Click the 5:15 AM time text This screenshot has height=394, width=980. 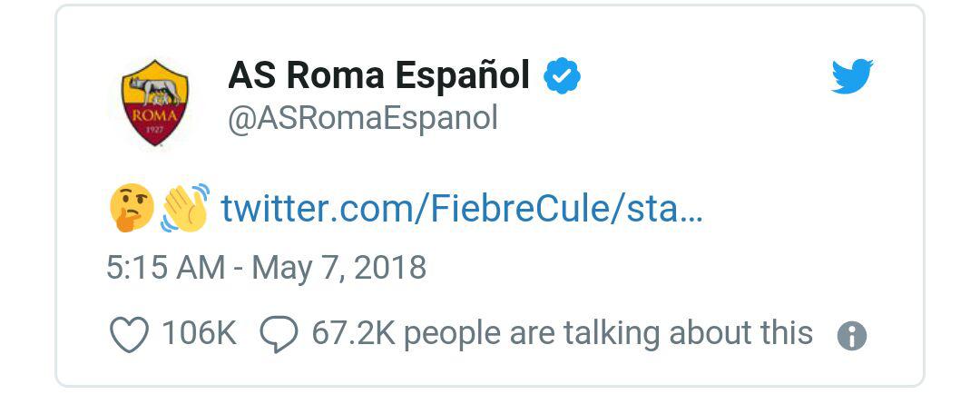[x=166, y=268]
